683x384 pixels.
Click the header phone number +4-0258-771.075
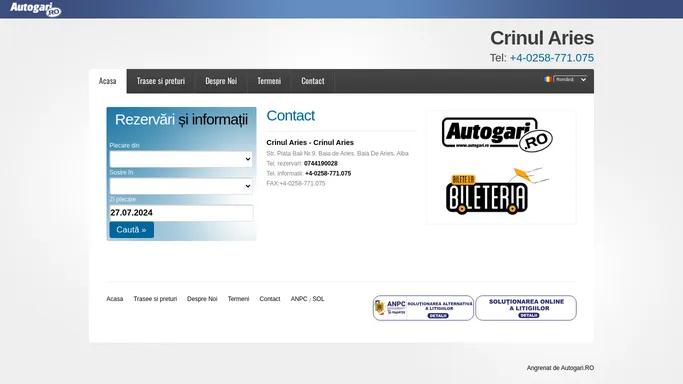[551, 58]
